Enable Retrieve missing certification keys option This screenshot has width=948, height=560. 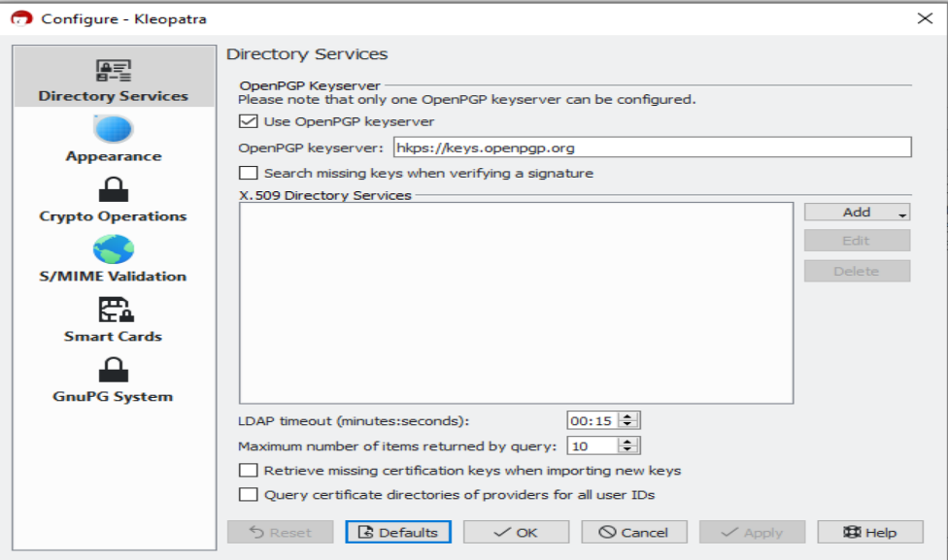[249, 471]
